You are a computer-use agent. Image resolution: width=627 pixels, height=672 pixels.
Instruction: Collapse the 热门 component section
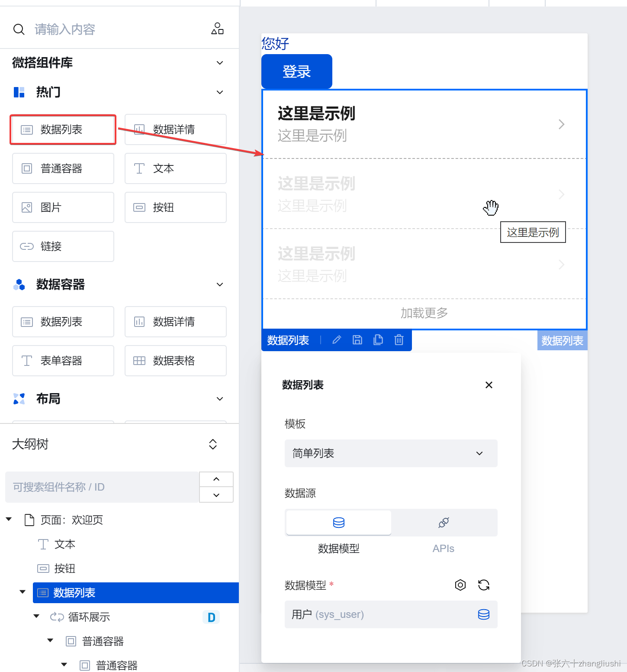coord(220,92)
